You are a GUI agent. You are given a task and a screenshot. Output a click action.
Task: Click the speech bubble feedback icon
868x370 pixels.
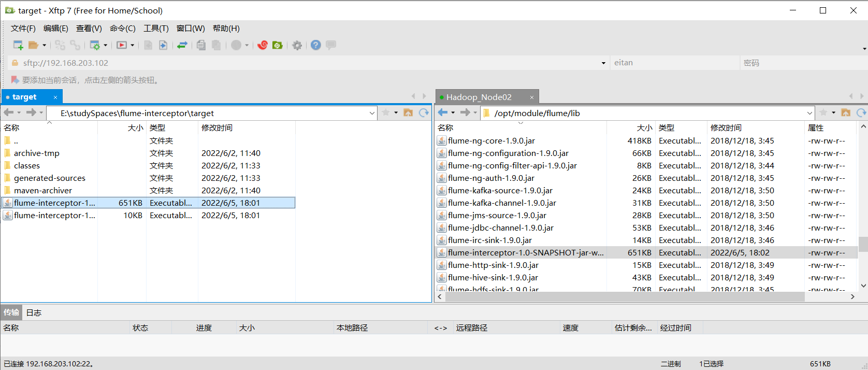(331, 45)
